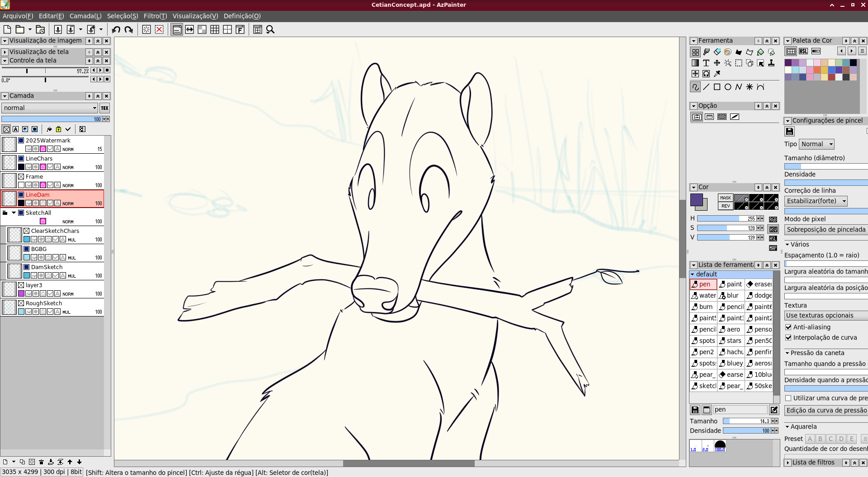The width and height of the screenshot is (868, 477).
Task: Click the REV color button
Action: point(726,206)
